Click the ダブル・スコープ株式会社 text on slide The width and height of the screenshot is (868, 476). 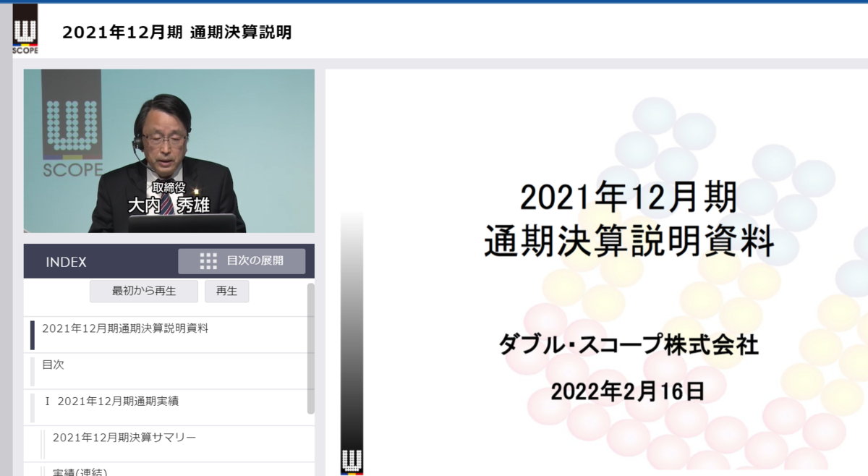click(x=629, y=345)
